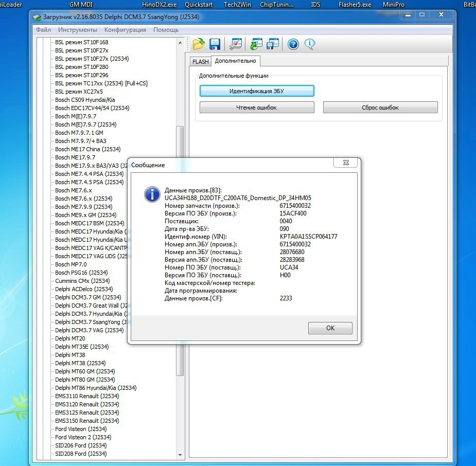Image resolution: width=476 pixels, height=466 pixels.
Task: Select Bosch MEDC17 BSM (J2534) entry
Action: (x=90, y=223)
